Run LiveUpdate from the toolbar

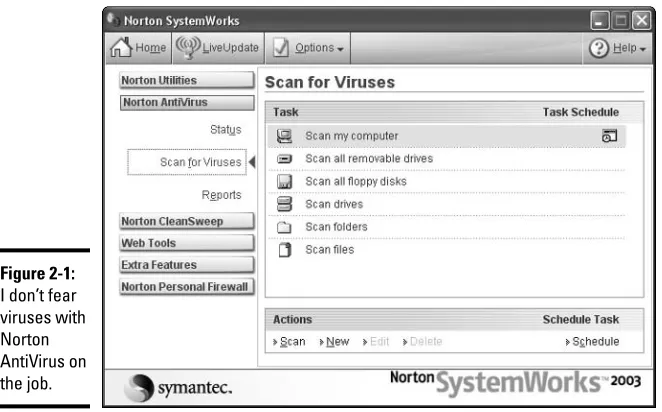point(218,48)
